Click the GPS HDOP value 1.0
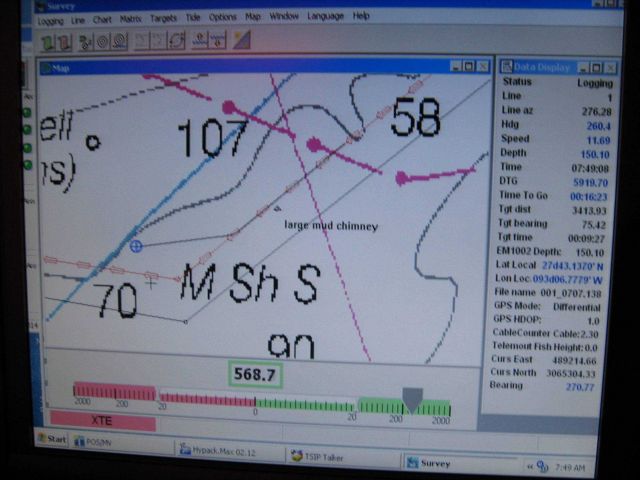Image resolution: width=640 pixels, height=480 pixels. (593, 321)
